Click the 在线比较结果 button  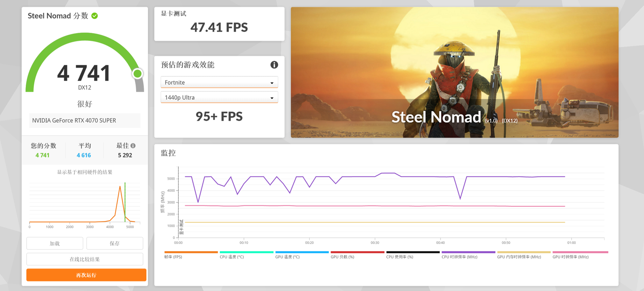[85, 259]
